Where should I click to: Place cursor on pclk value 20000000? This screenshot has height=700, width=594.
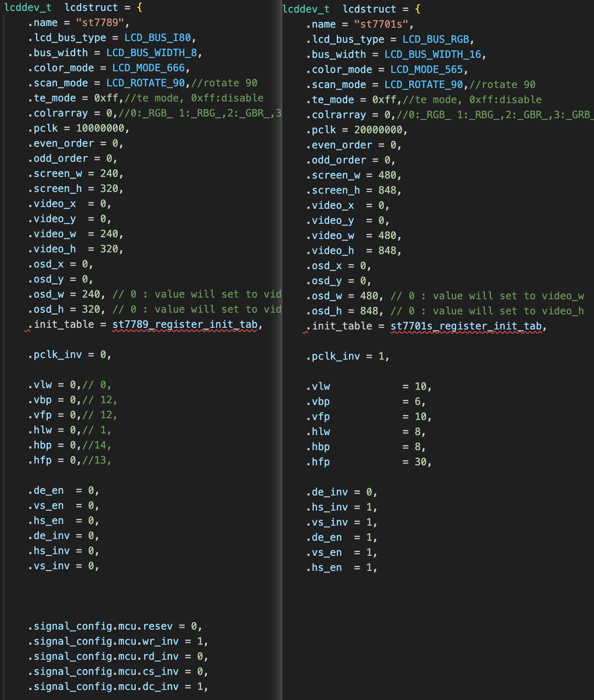click(378, 130)
